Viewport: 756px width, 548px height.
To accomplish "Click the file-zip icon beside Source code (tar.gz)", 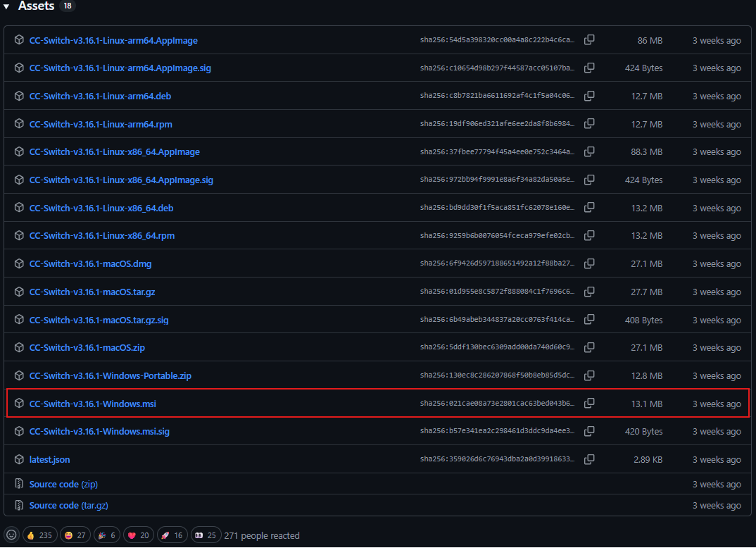I will [19, 505].
